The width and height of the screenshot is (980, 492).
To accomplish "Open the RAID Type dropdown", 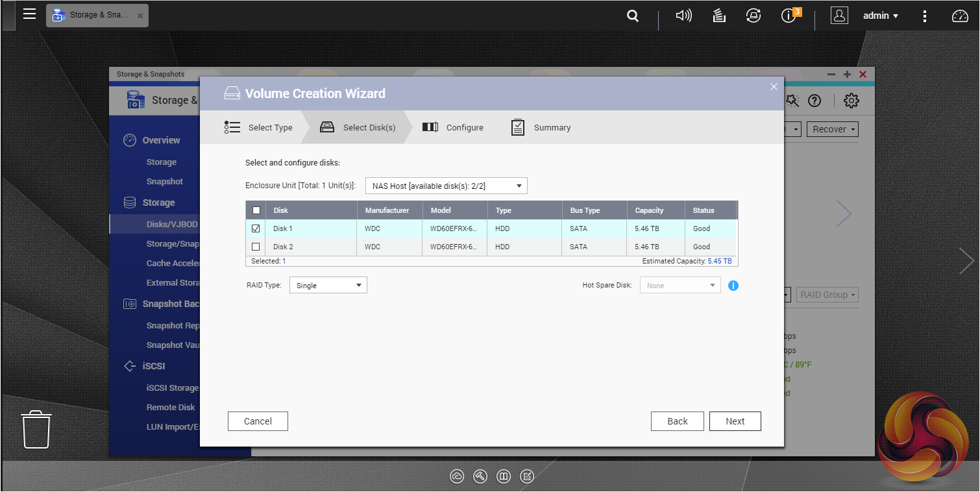I will point(328,285).
